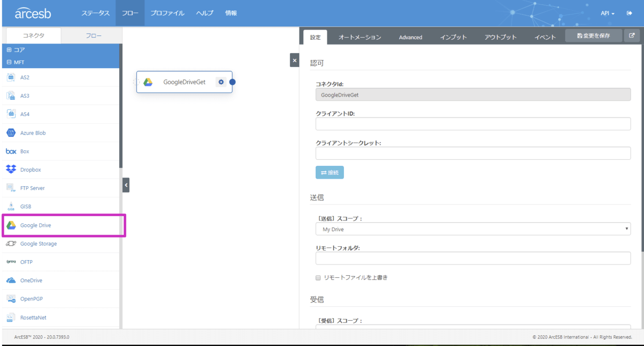Select the Azure Blob connector icon
The height and width of the screenshot is (346, 644).
tap(11, 132)
